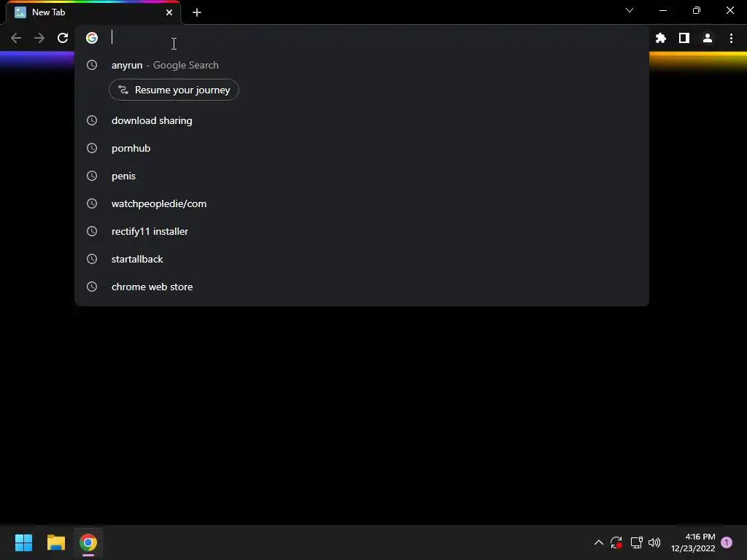
Task: Click the browser back arrow
Action: pyautogui.click(x=16, y=38)
